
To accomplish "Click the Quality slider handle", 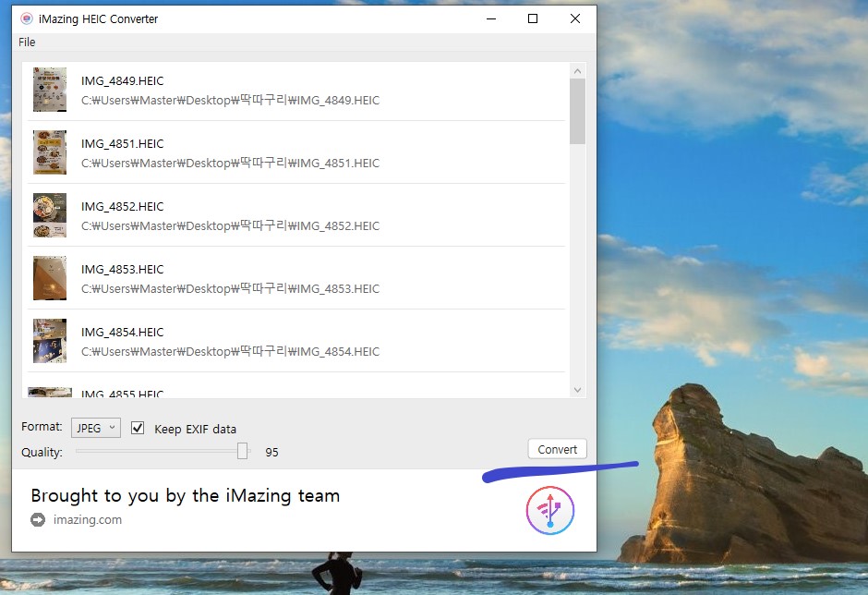I will coord(243,451).
